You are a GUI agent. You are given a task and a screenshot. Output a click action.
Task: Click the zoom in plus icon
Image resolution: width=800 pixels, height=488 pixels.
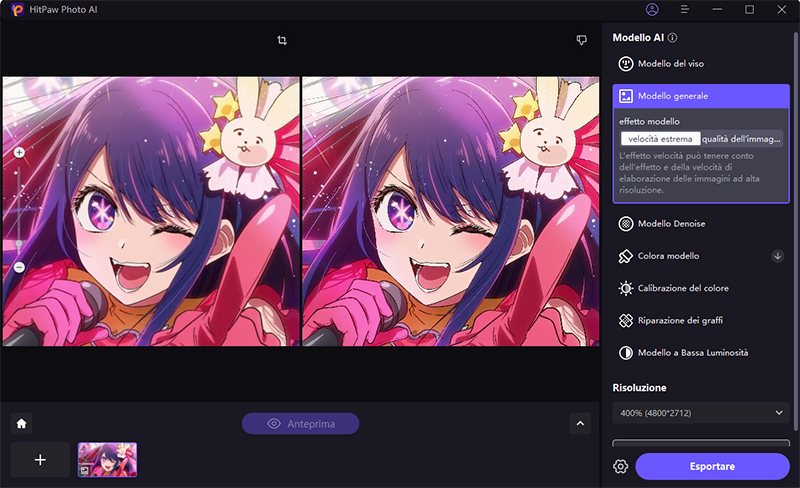click(x=19, y=153)
